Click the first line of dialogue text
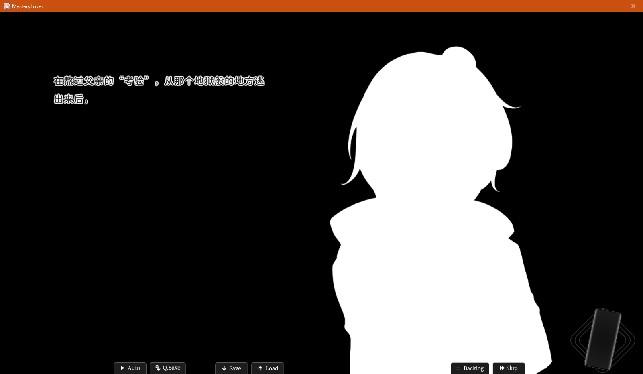Viewport: 643px width, 374px height. click(159, 81)
